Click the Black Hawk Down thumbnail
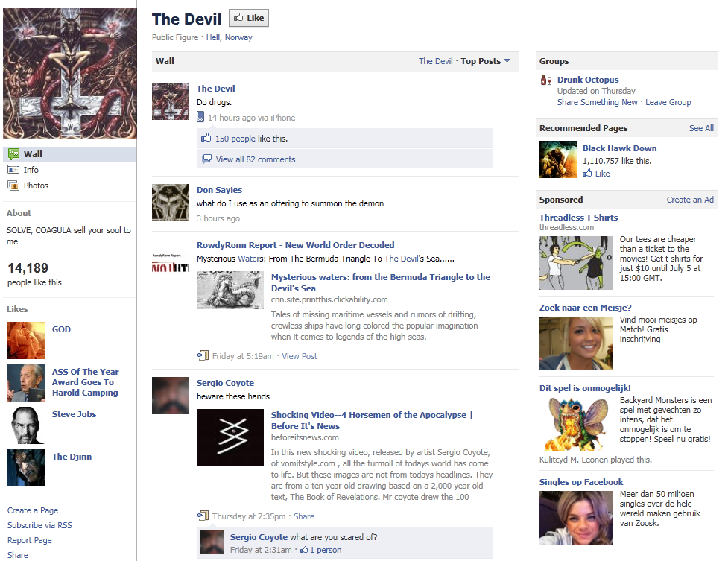 click(558, 159)
